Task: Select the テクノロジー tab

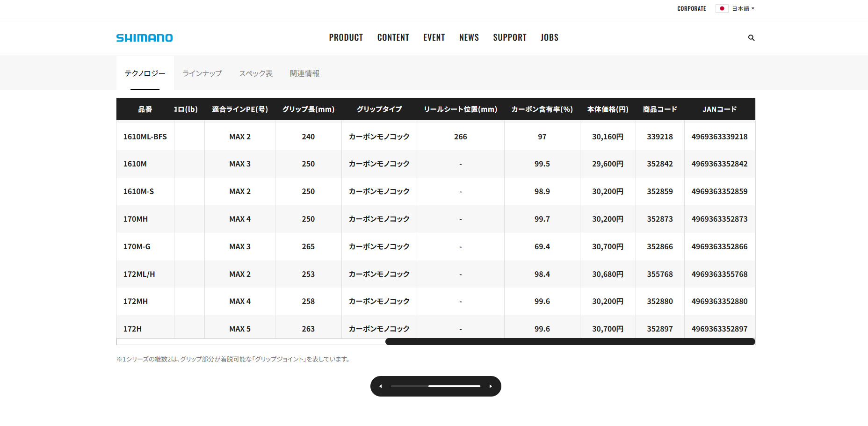Action: pyautogui.click(x=145, y=73)
